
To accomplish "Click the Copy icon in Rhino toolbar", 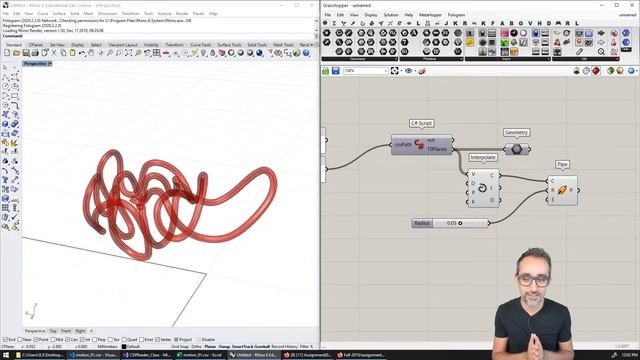I will [63, 53].
